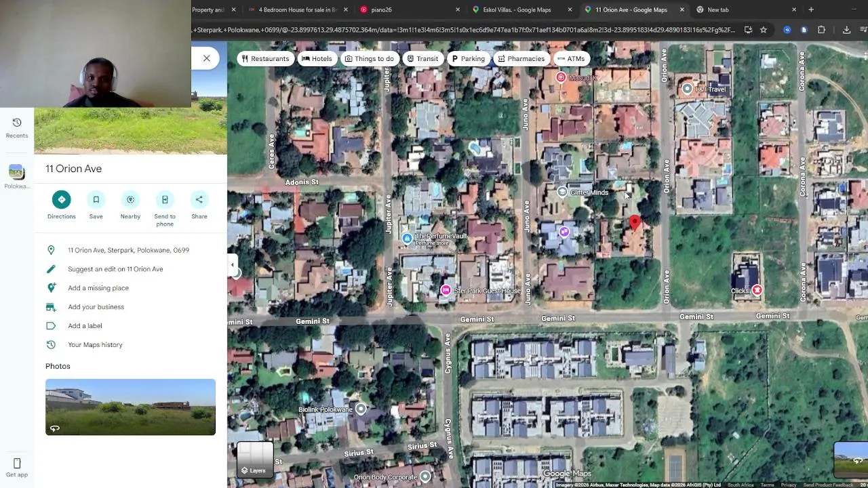Select purple marker near Juno Ave

click(564, 232)
